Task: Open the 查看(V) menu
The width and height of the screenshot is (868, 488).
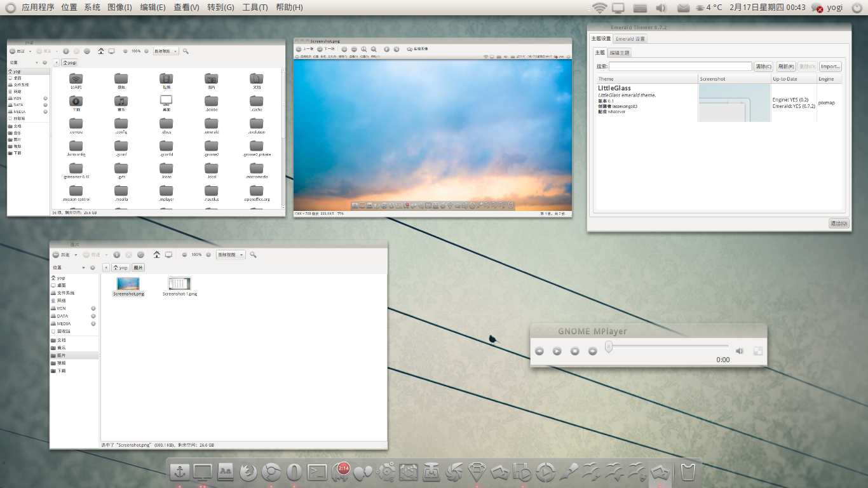Action: [x=186, y=8]
